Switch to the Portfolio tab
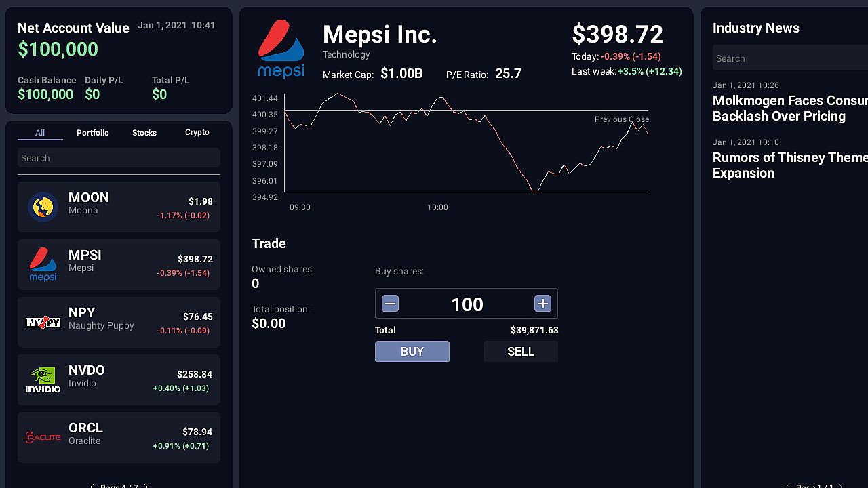This screenshot has width=868, height=488. (93, 133)
